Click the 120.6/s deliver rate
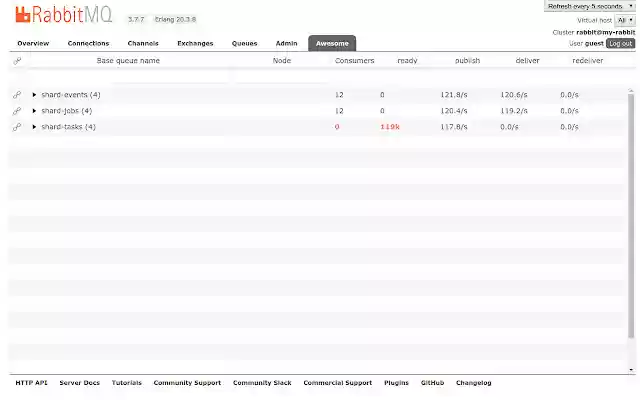Viewport: 640px width, 400px height. tap(513, 95)
